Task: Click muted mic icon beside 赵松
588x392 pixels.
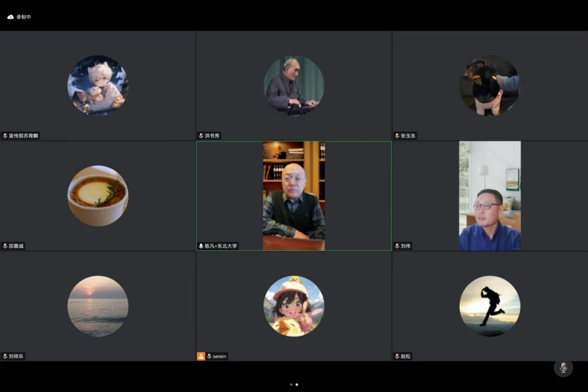Action: pos(397,356)
